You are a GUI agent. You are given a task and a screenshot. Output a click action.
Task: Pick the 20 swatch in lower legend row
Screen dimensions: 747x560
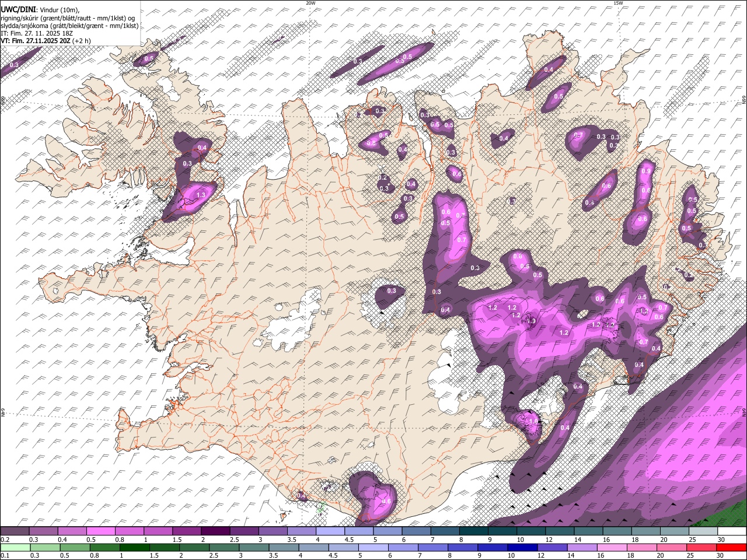[671, 547]
